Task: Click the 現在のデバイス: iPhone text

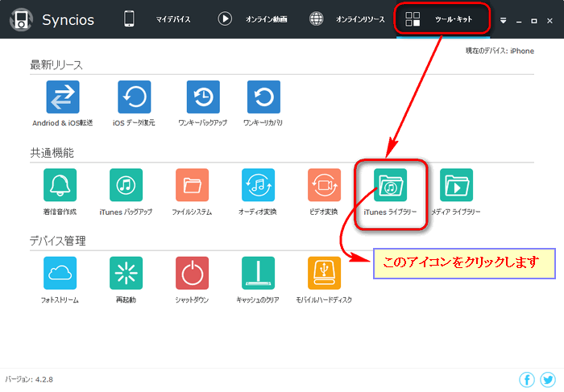Action: pos(500,51)
